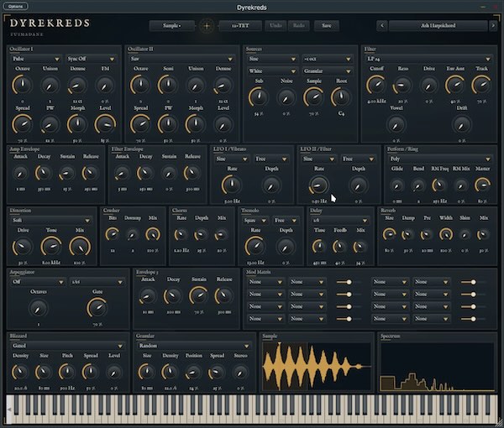Open the Tremolo Square shape dropdown

[255, 220]
